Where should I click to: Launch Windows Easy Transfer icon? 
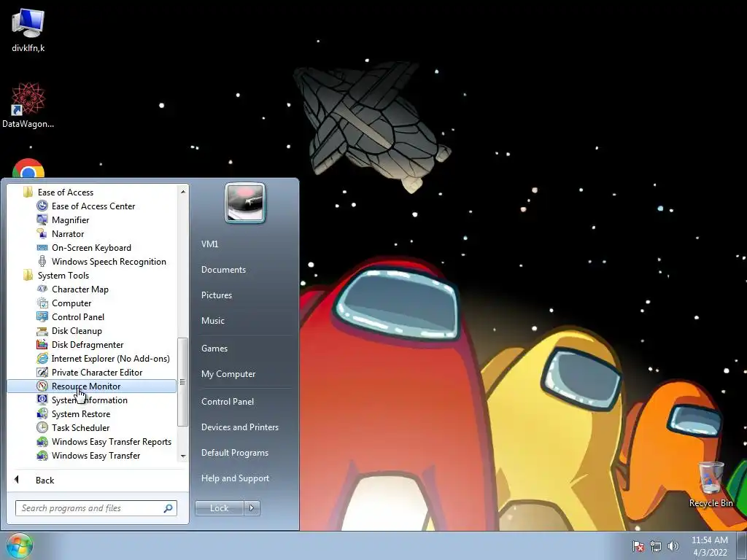[x=42, y=455]
